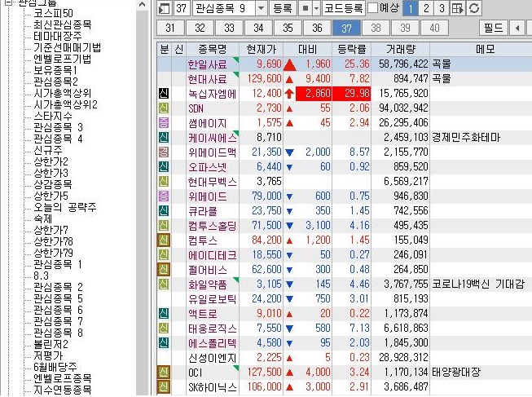Switch to watchlist tab 32
The height and width of the screenshot is (397, 532).
pyautogui.click(x=200, y=28)
